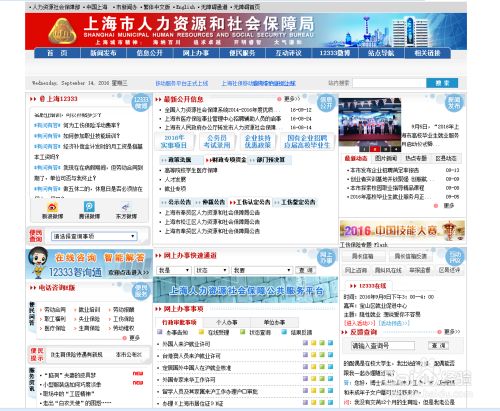Screen dimensions: 500x411
Task: Click blue 结果反馈 square for 外国人来沪就业许可
Action: [x=330, y=343]
